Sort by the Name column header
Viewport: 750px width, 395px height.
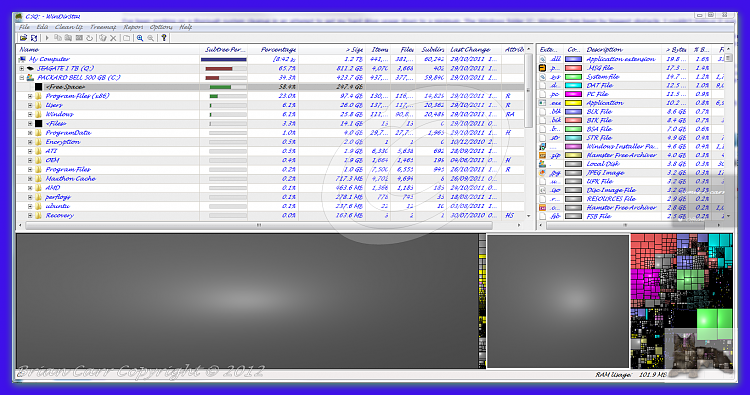click(108, 50)
